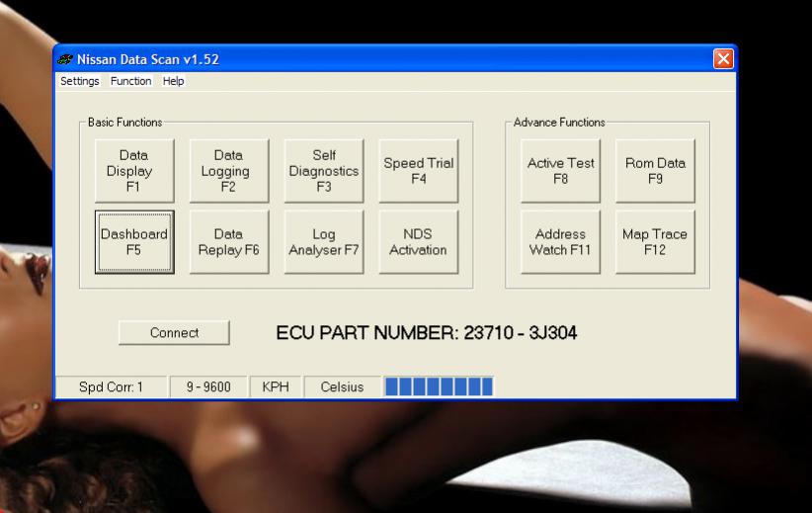Open the Function menu
812x513 pixels.
click(131, 81)
